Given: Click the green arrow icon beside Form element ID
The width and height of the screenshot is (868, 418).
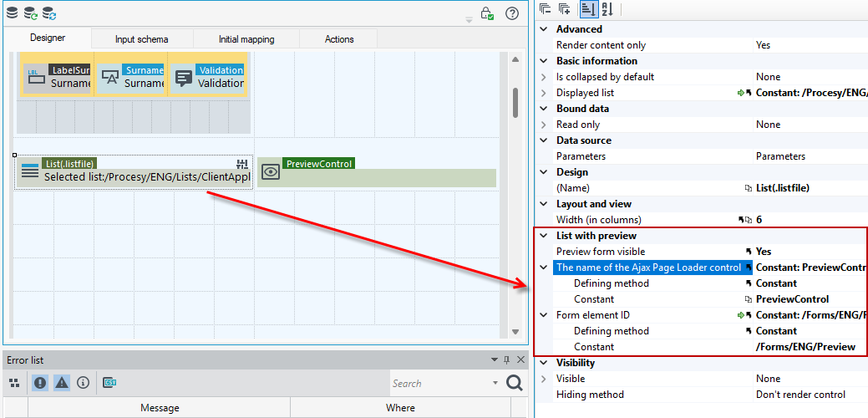Looking at the screenshot, I should [x=741, y=315].
